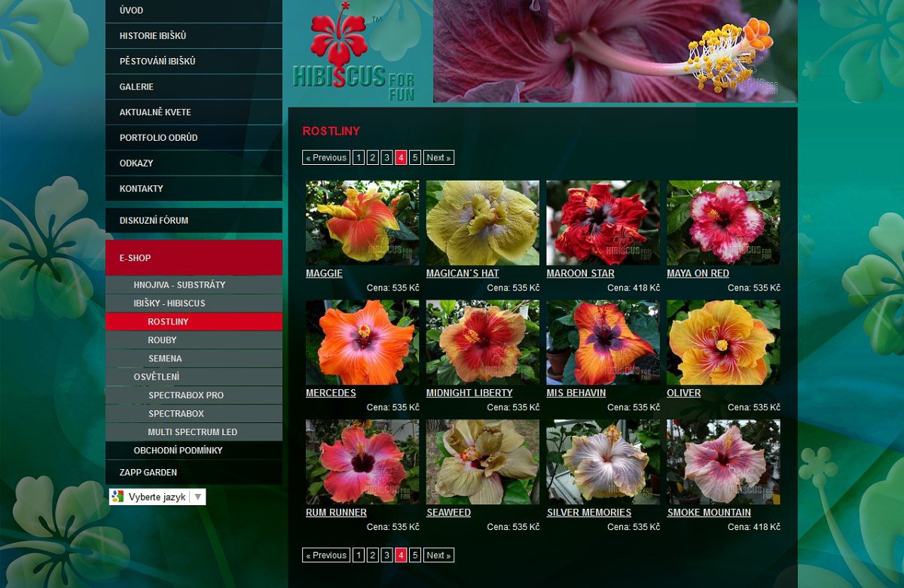View the Silver Memories product image
Image resolution: width=904 pixels, height=588 pixels.
[x=603, y=462]
